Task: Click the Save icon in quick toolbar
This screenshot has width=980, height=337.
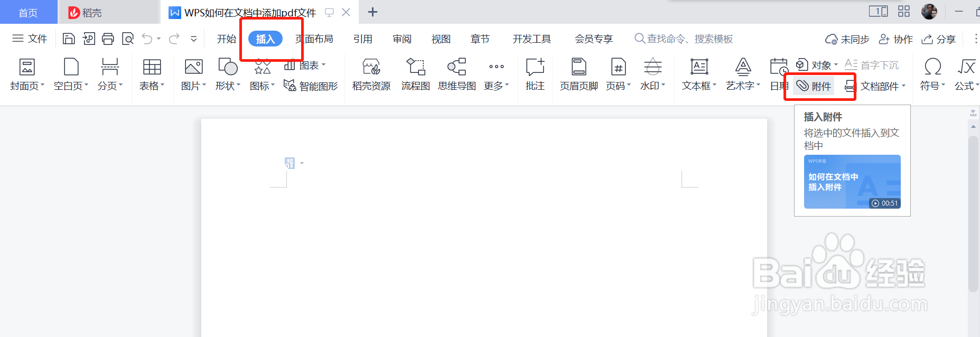Action: point(69,39)
